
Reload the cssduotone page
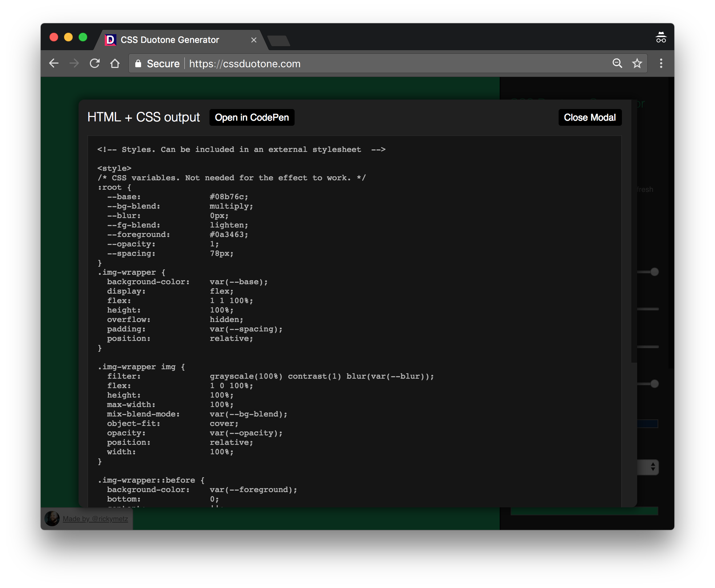tap(95, 63)
